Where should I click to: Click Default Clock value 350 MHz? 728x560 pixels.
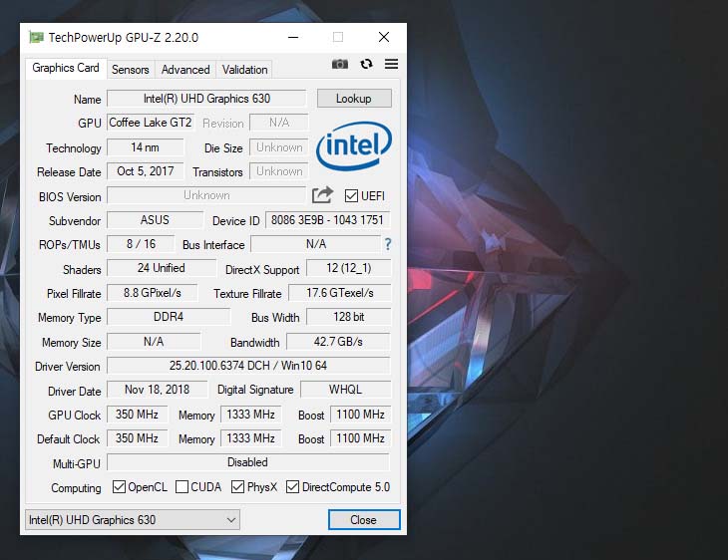pos(137,438)
